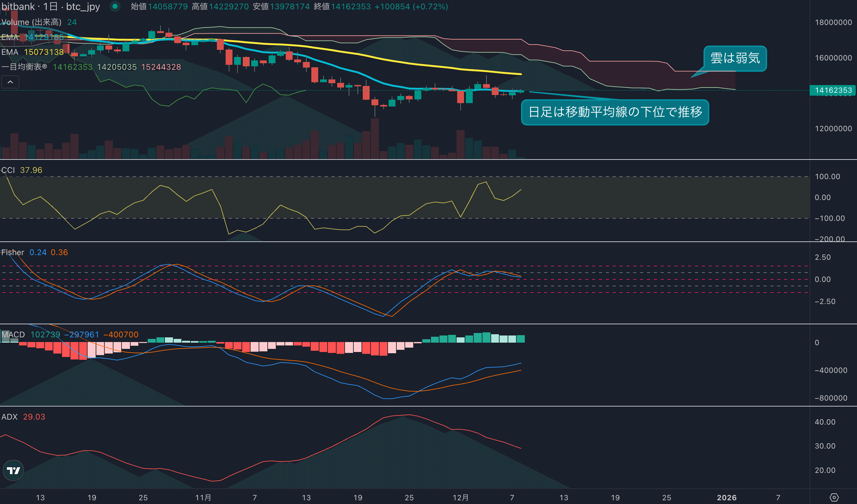The image size is (857, 504).
Task: Click the ADX indicator label
Action: point(10,417)
